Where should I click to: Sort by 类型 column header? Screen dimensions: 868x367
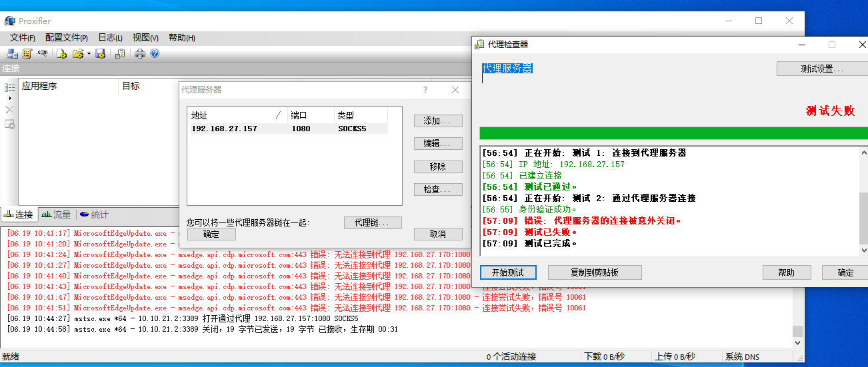pos(361,115)
